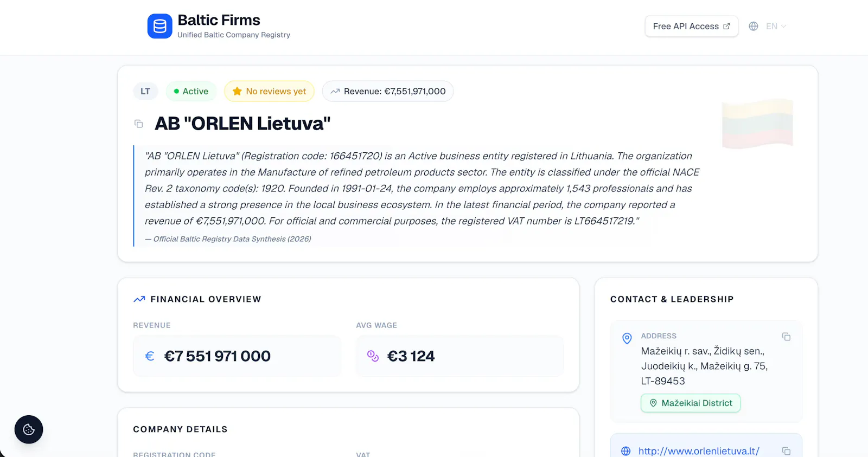Viewport: 868px width, 457px height.
Task: Click the AVG WAGE label
Action: coord(376,325)
